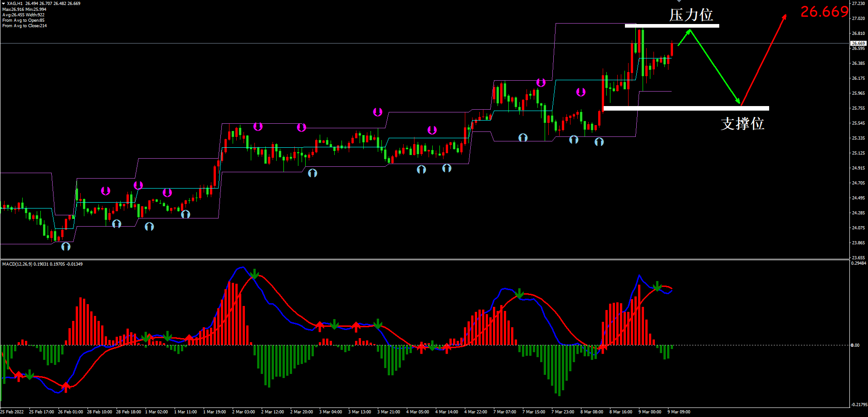Viewport: 868px width, 417px height.
Task: Click the leftmost blue up-arrow signal
Action: (66, 247)
